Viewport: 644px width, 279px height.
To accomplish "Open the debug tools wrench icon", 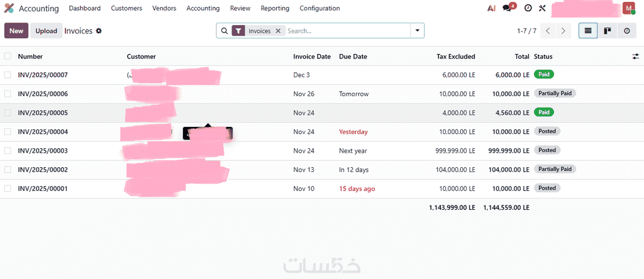I will 542,8.
